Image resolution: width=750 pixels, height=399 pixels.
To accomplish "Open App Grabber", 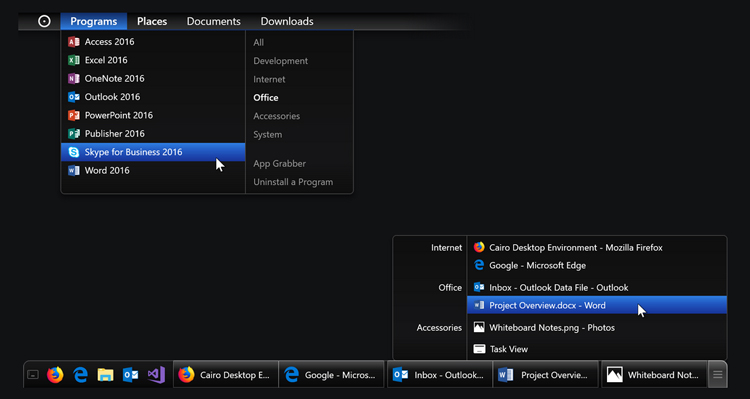I will tap(279, 164).
